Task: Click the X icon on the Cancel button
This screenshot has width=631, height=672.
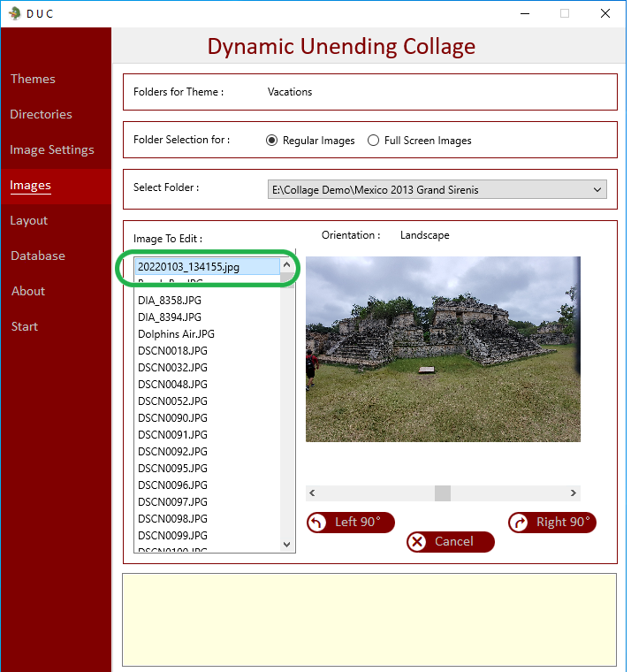Action: tap(417, 542)
